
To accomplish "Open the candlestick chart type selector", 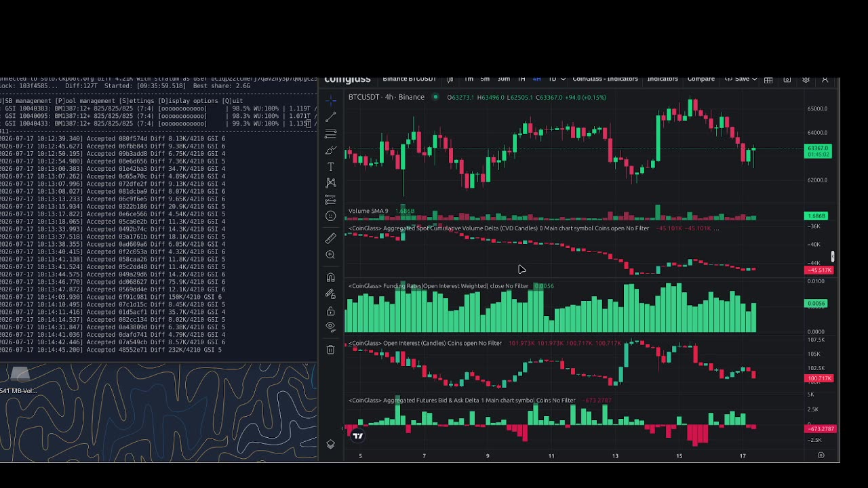I will [x=450, y=79].
